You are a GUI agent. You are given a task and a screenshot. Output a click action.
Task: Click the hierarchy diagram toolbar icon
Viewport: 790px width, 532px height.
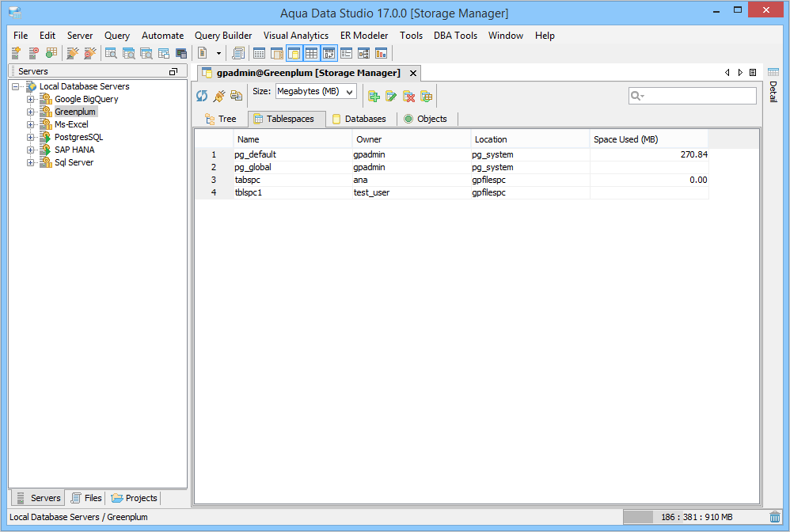point(364,52)
